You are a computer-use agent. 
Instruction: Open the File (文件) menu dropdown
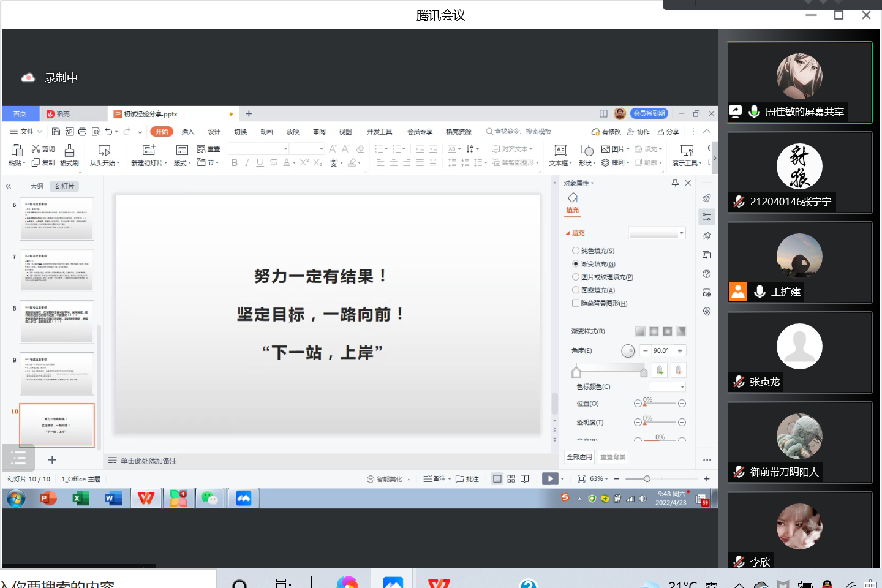26,132
